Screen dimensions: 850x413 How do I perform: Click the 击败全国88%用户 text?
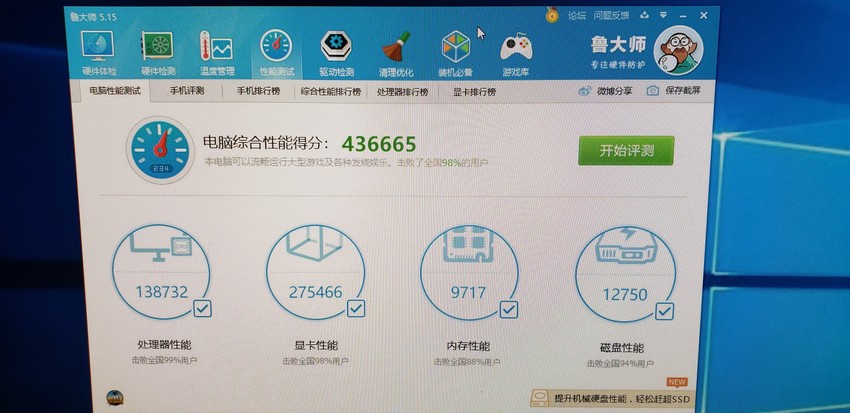467,362
